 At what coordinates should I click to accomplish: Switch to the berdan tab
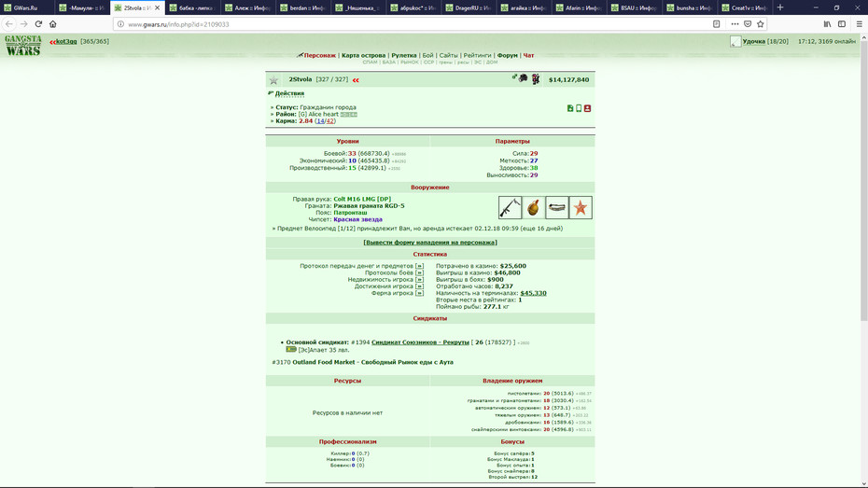[302, 7]
